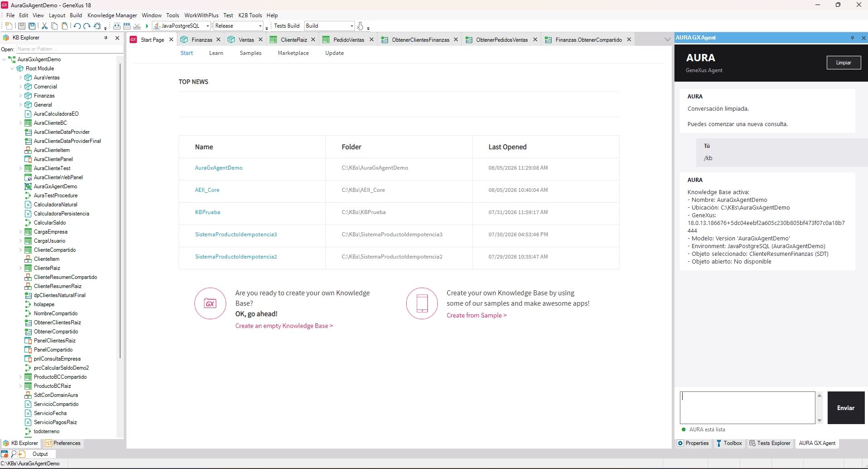Screen dimensions: 868x469
Task: Select the CalcularSaldo tree item
Action: point(50,223)
